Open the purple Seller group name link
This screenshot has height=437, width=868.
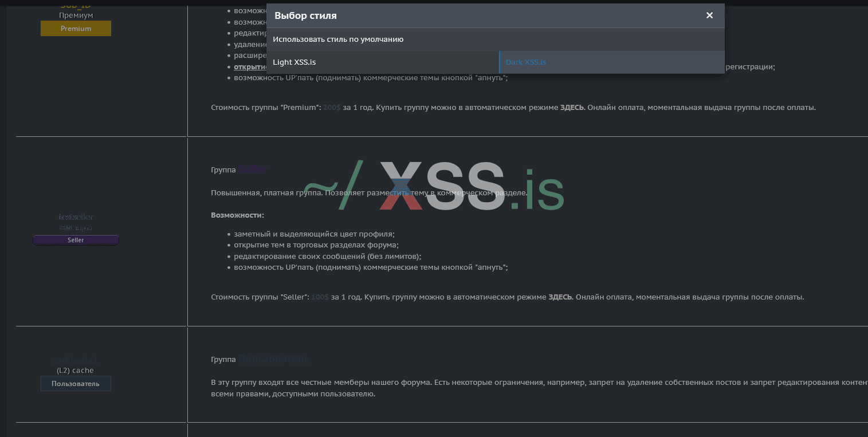252,170
